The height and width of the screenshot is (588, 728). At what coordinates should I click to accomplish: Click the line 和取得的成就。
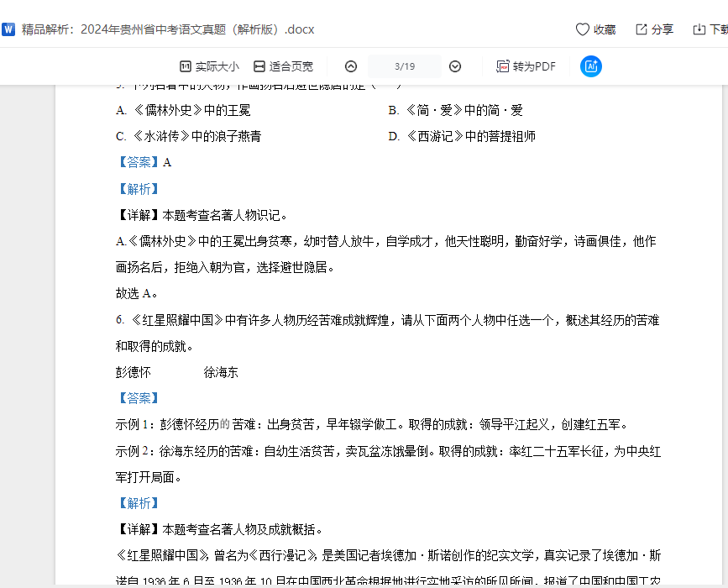pos(155,346)
